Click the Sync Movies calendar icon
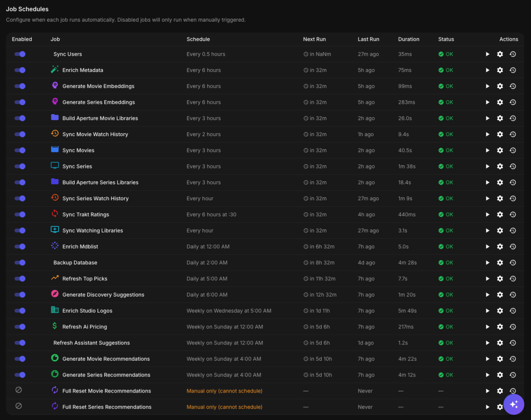The height and width of the screenshot is (420, 531). (55, 150)
